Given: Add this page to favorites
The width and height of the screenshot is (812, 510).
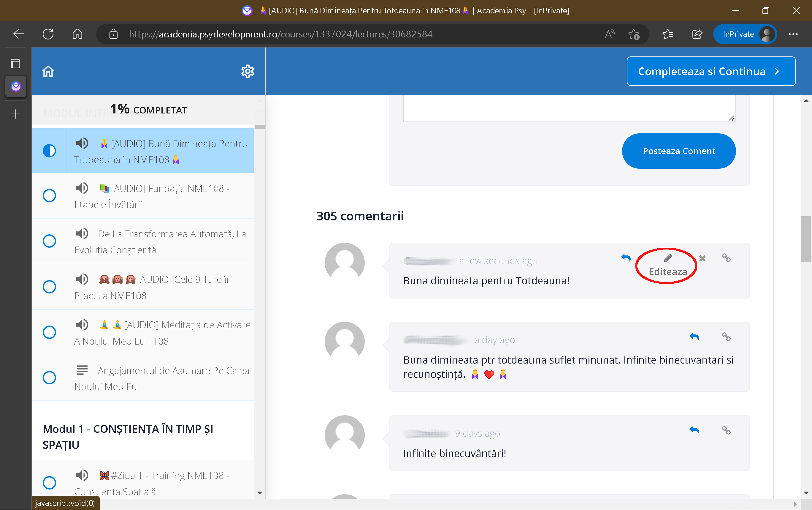Looking at the screenshot, I should click(x=634, y=34).
